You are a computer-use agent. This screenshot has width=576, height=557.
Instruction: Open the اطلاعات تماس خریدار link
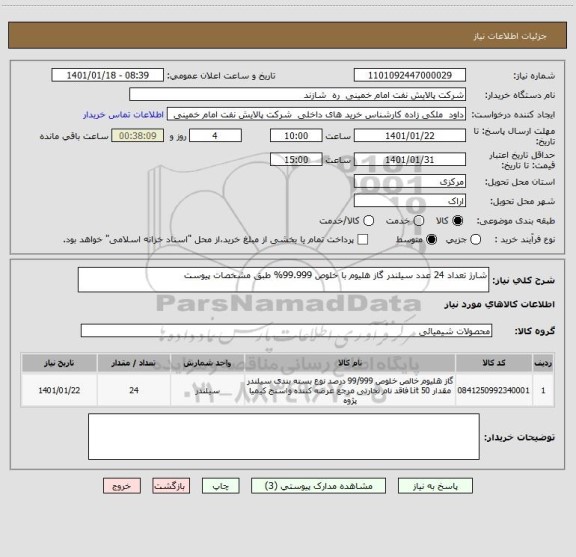pyautogui.click(x=123, y=115)
